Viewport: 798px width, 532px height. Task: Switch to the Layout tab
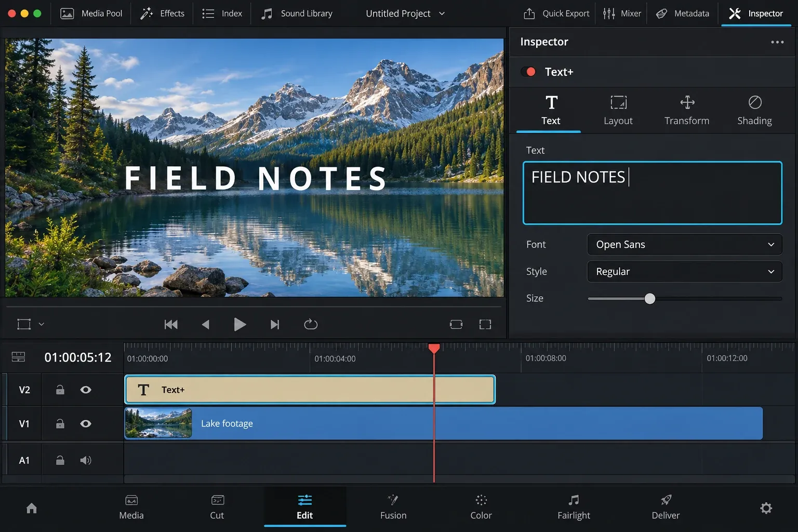point(618,111)
